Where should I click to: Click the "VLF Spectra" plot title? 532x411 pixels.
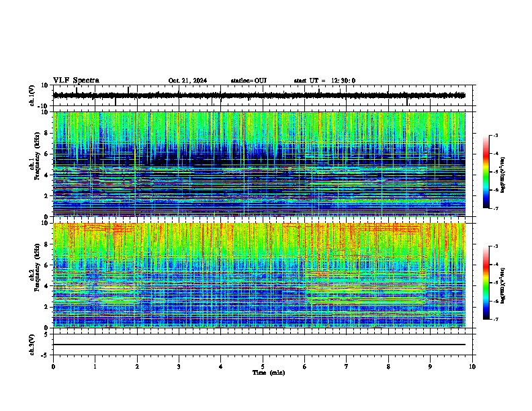tap(76, 81)
